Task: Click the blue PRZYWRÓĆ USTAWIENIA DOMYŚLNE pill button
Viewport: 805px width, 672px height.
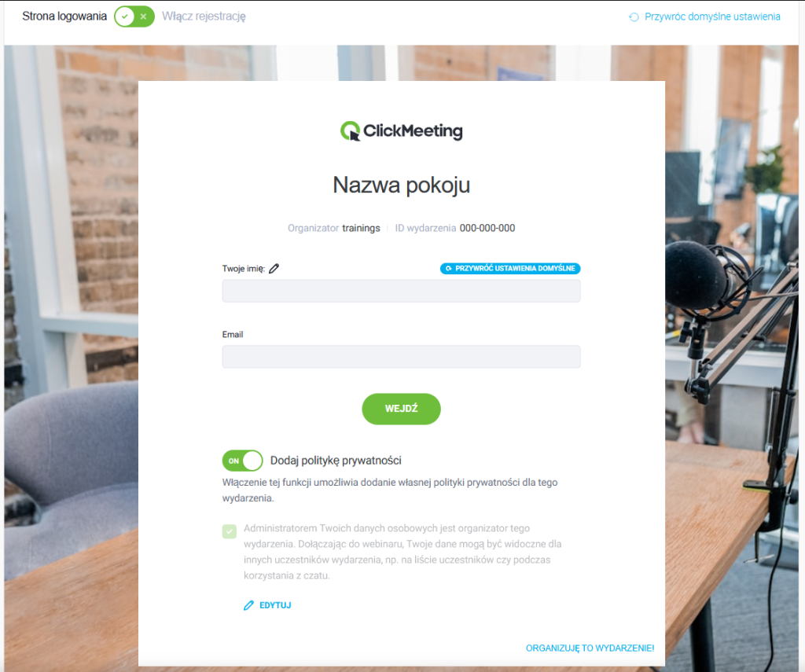Action: 510,269
